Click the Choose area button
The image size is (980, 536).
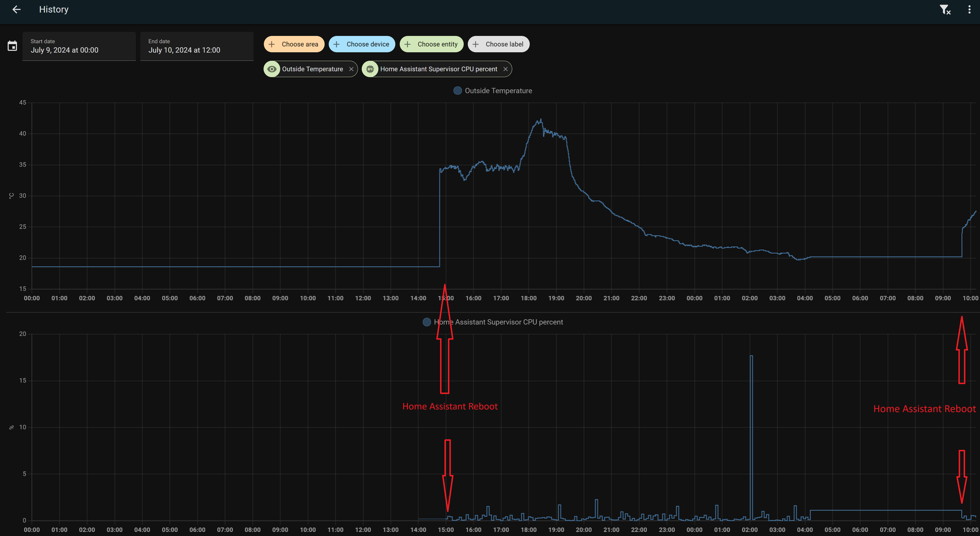pos(294,44)
